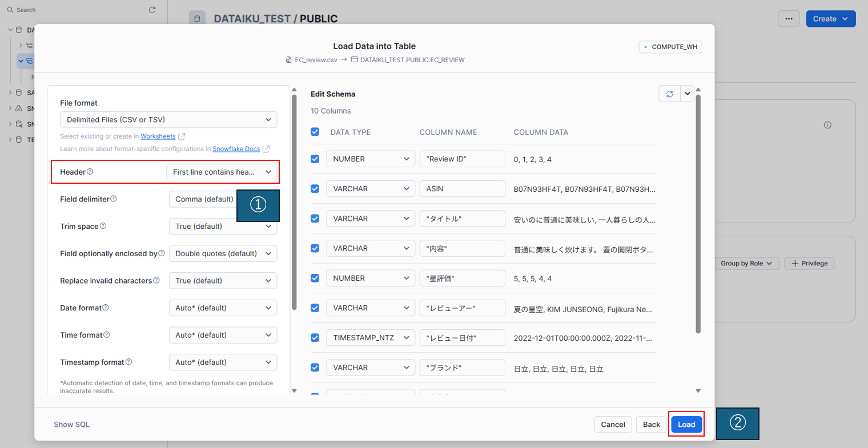868x448 pixels.
Task: Open data type dropdown for ASIN
Action: tap(371, 189)
